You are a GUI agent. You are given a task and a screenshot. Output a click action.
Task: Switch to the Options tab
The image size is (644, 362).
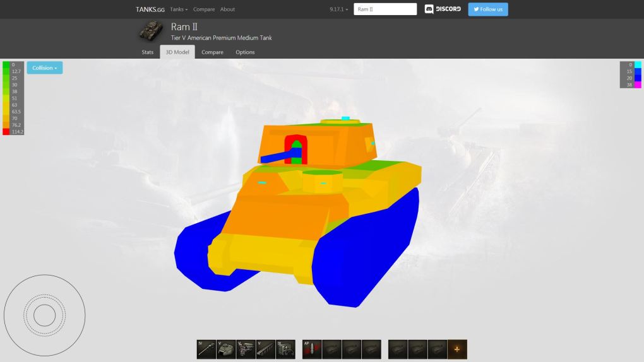coord(245,52)
